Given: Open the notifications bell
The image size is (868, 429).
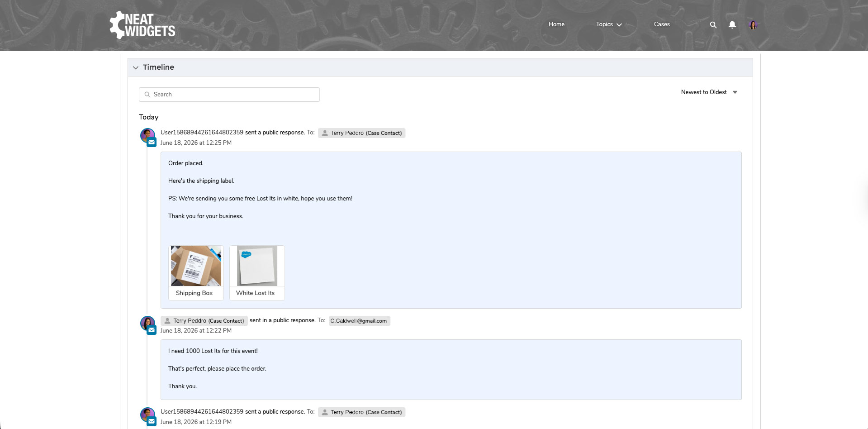Looking at the screenshot, I should (732, 25).
